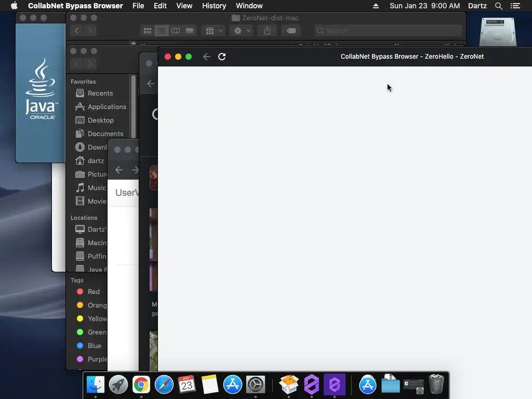Select Music in the Finder sidebar
Screen dimensions: 532x399
(90, 188)
